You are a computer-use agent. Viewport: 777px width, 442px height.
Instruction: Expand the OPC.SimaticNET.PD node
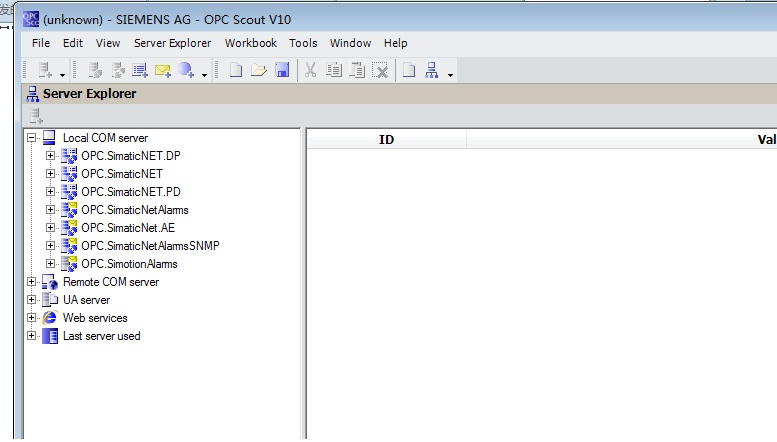(x=50, y=191)
